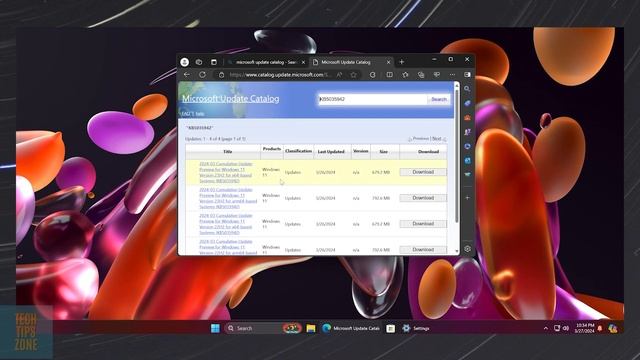Open the Favorites list toolbar icon

[405, 75]
